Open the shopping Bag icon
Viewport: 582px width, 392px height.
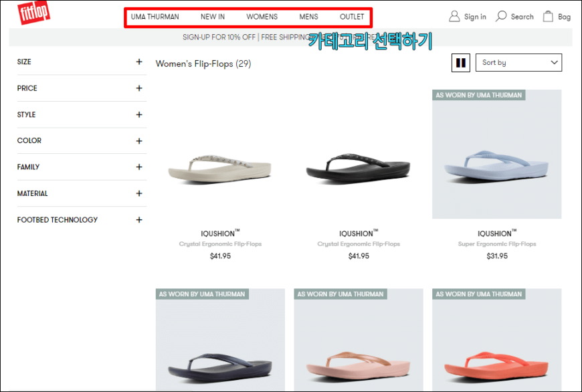[x=548, y=16]
